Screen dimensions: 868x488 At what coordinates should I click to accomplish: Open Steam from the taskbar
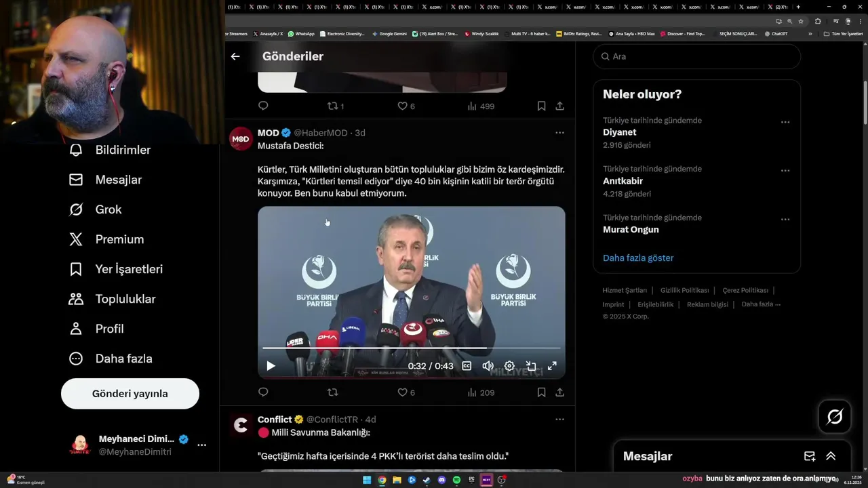click(427, 480)
